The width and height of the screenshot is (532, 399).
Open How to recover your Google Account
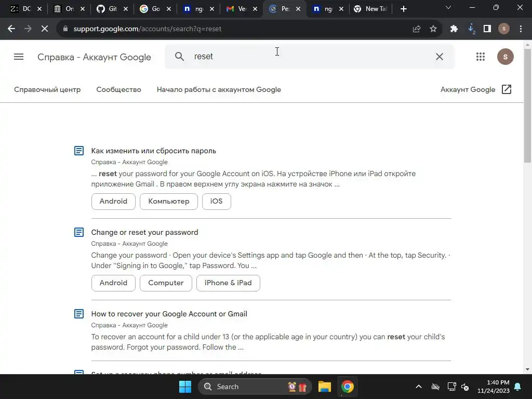[x=169, y=314]
